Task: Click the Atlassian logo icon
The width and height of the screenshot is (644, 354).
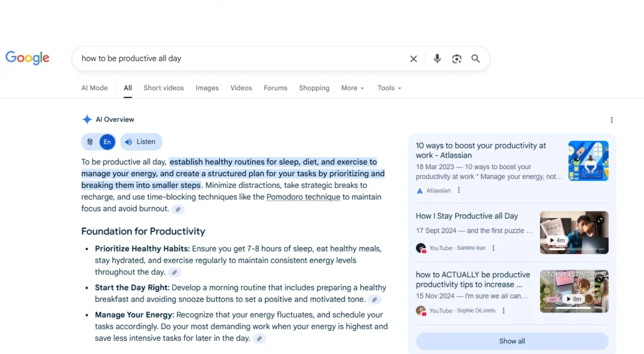Action: pyautogui.click(x=419, y=191)
